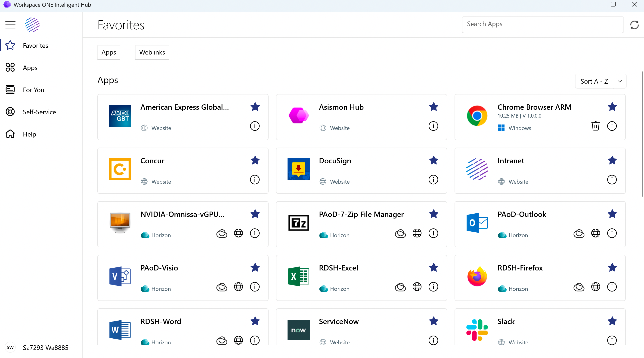Viewport: 644px width, 358px height.
Task: Launch the ServiceNow app tile
Action: pos(338,322)
